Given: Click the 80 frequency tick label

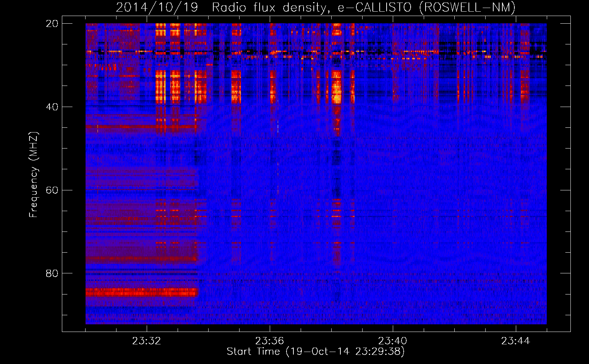Looking at the screenshot, I should coord(52,273).
